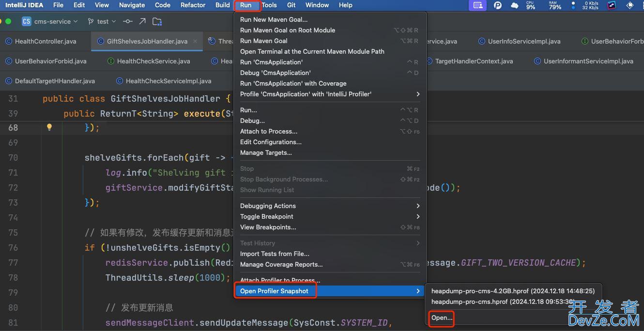Open the Build menu

(x=223, y=5)
